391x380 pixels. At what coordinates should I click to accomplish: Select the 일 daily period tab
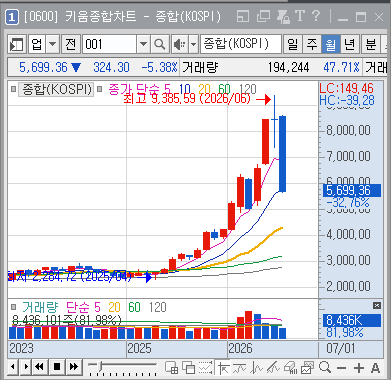[x=293, y=44]
